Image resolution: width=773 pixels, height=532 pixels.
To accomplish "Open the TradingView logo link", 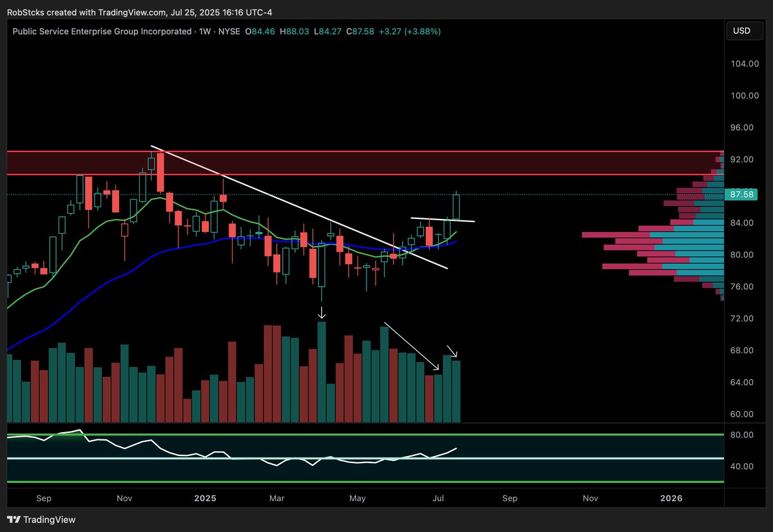I will click(41, 519).
